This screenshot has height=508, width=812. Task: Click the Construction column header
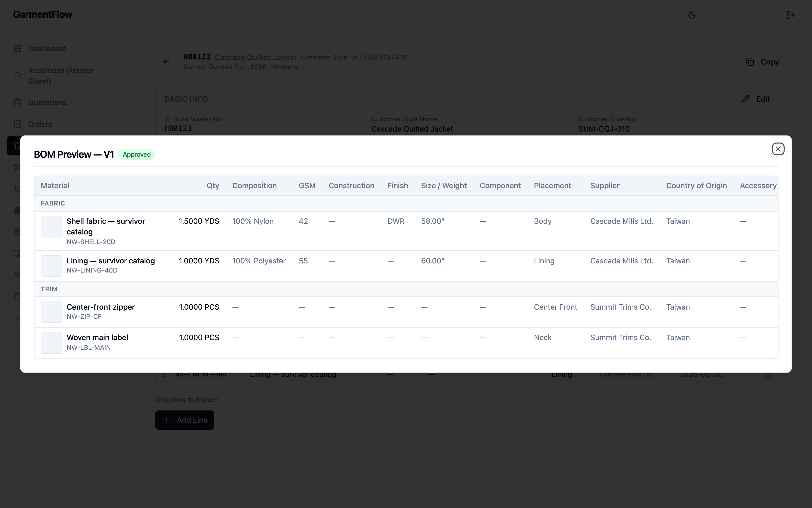pos(351,186)
